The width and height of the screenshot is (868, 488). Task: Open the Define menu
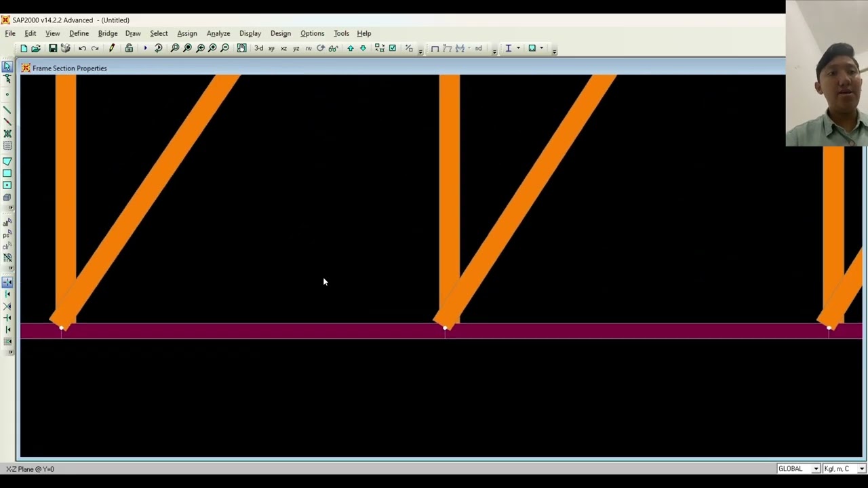(x=79, y=33)
